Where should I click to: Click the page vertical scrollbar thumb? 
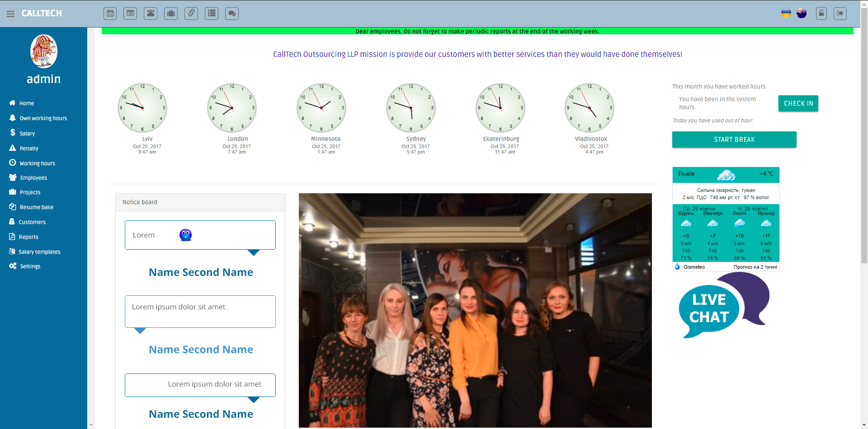pyautogui.click(x=864, y=135)
